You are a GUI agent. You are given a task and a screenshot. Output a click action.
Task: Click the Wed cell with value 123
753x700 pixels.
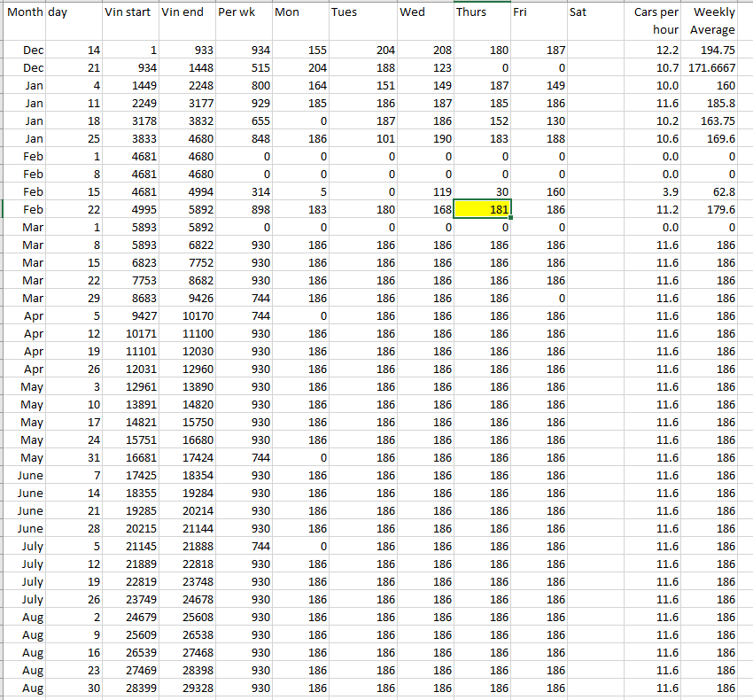pos(424,68)
